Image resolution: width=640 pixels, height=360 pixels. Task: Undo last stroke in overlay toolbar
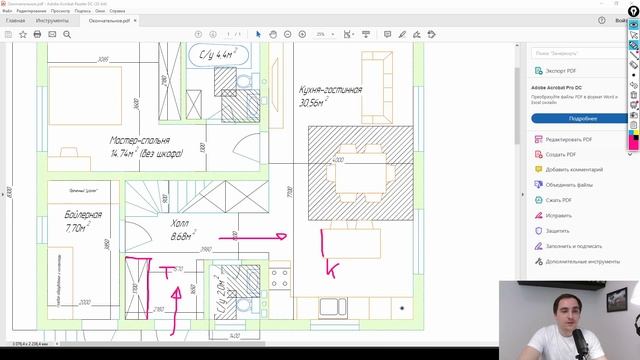[x=633, y=85]
